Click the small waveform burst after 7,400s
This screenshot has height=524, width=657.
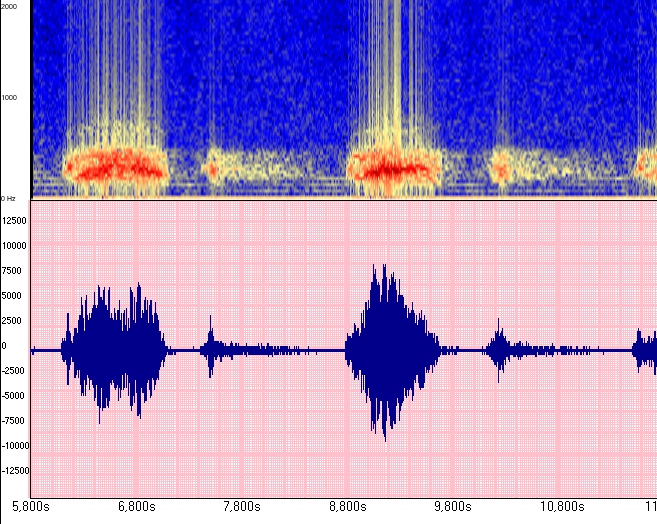(x=212, y=349)
